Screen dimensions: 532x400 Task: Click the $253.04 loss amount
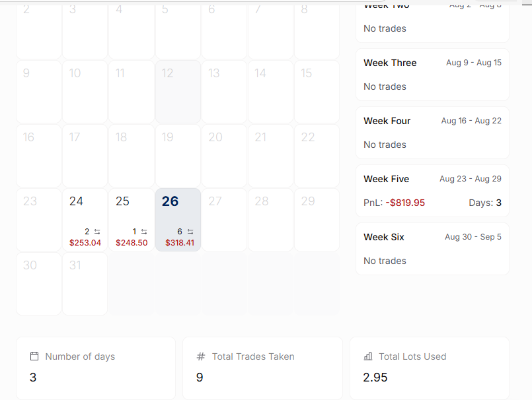click(85, 243)
